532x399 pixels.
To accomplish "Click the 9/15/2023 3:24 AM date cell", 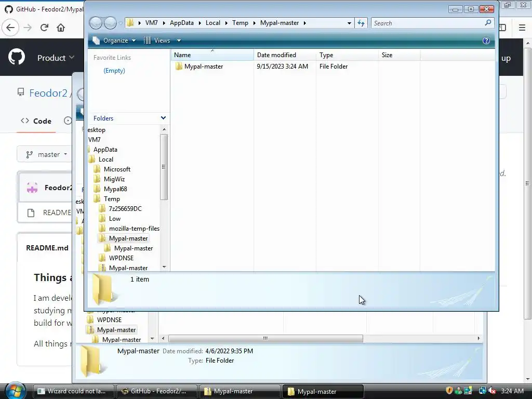I will (282, 66).
